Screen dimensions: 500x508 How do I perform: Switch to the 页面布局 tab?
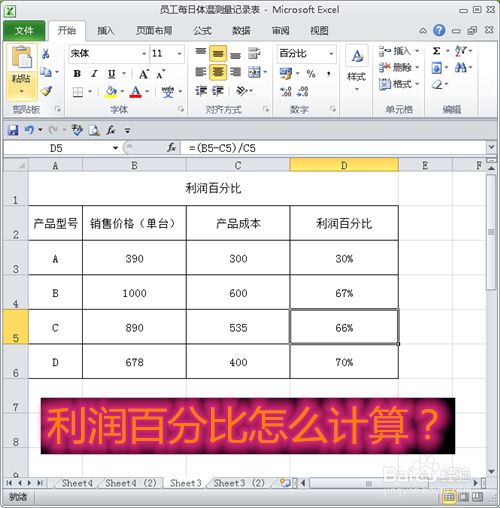point(154,31)
